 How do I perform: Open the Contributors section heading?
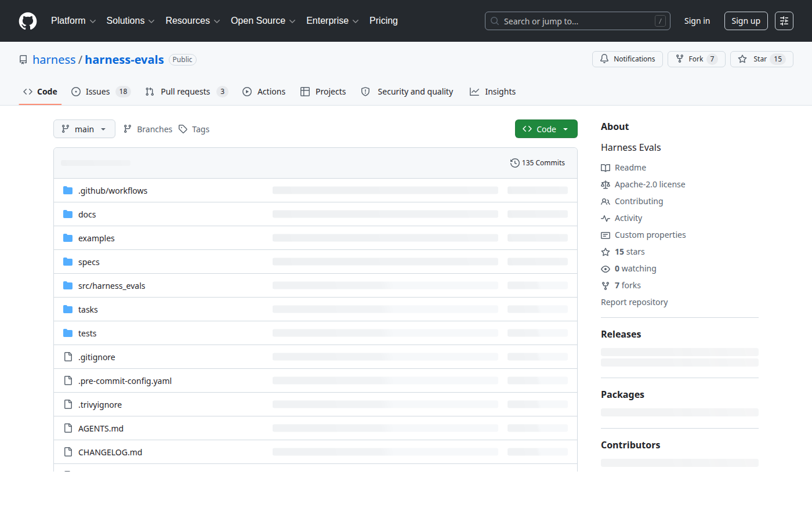coord(630,445)
